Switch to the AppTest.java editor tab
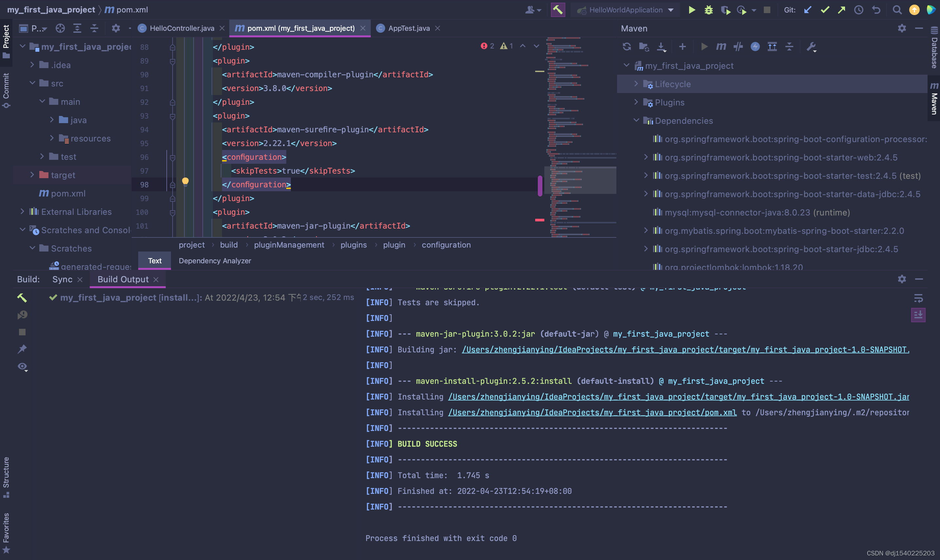This screenshot has height=560, width=940. click(408, 28)
